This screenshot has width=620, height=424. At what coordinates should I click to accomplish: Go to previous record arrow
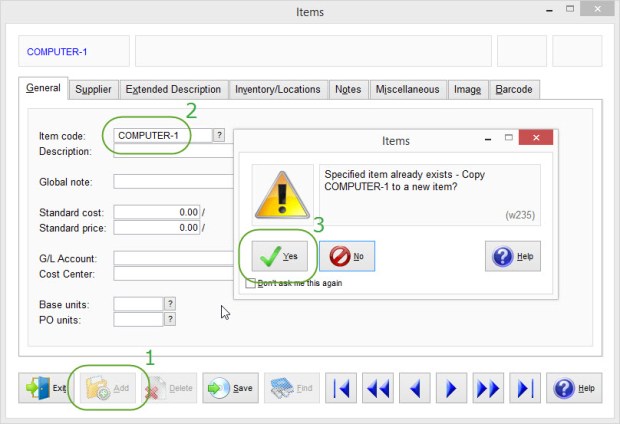click(415, 388)
